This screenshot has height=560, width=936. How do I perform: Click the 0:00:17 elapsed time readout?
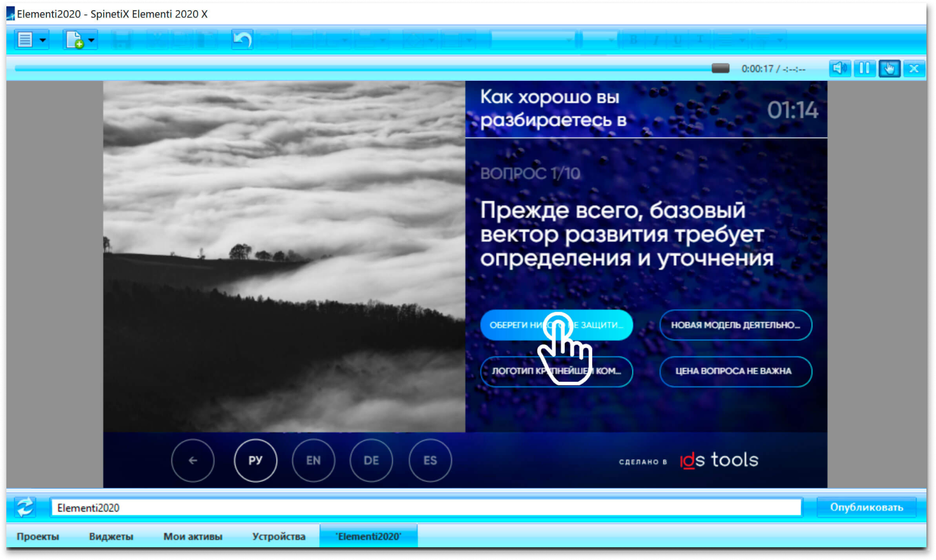(757, 69)
